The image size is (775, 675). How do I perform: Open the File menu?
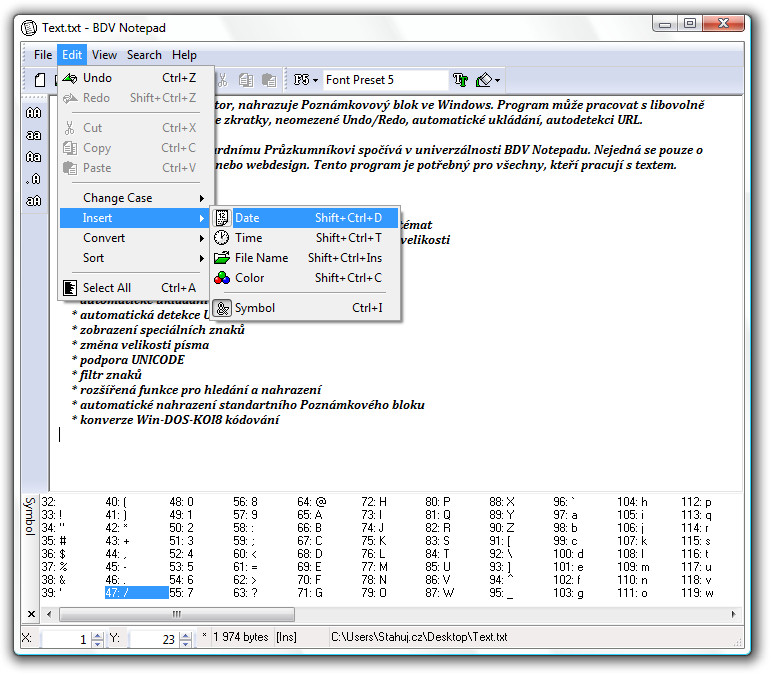click(x=43, y=55)
